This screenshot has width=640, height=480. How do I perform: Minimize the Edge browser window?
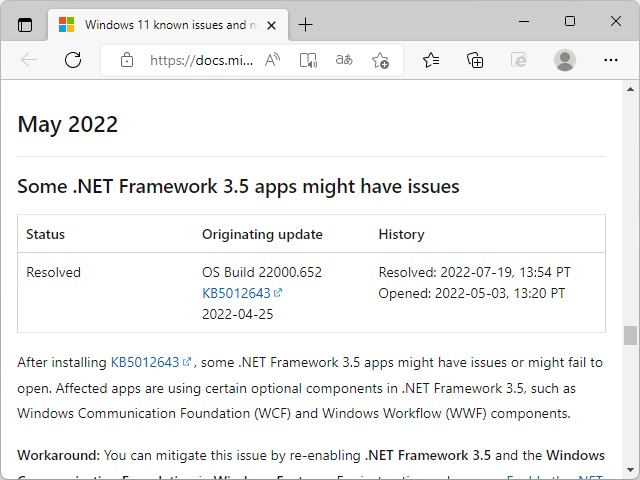pyautogui.click(x=524, y=21)
